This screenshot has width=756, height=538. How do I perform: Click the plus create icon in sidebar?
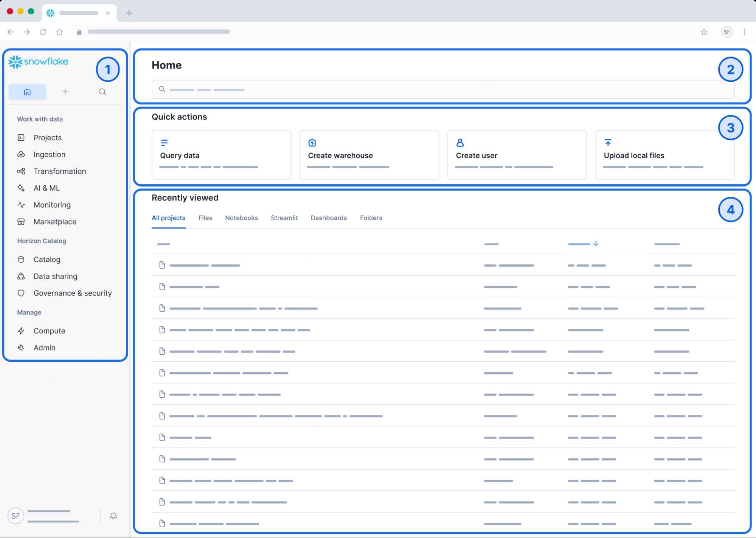pyautogui.click(x=65, y=92)
